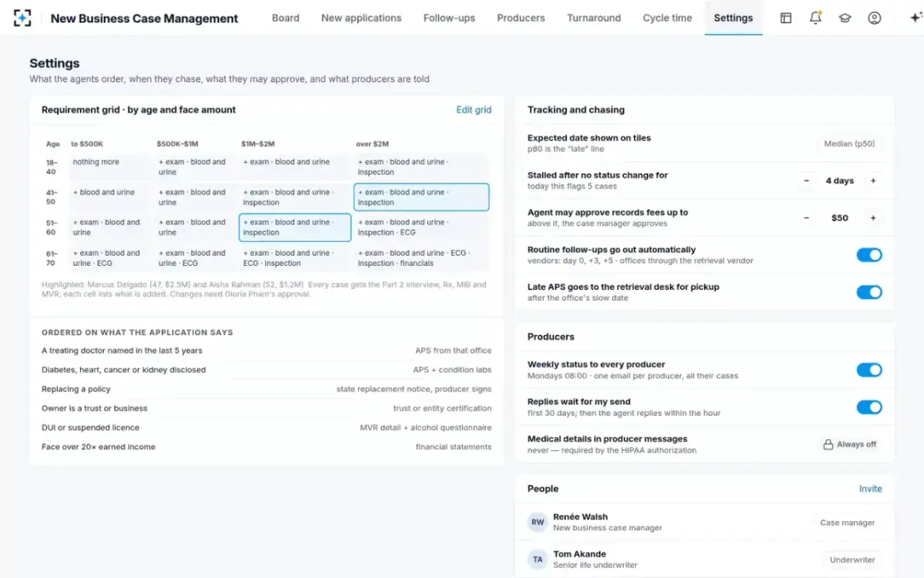Open Renée Walsh's Case manager role selector
This screenshot has width=924, height=578.
pyautogui.click(x=847, y=523)
